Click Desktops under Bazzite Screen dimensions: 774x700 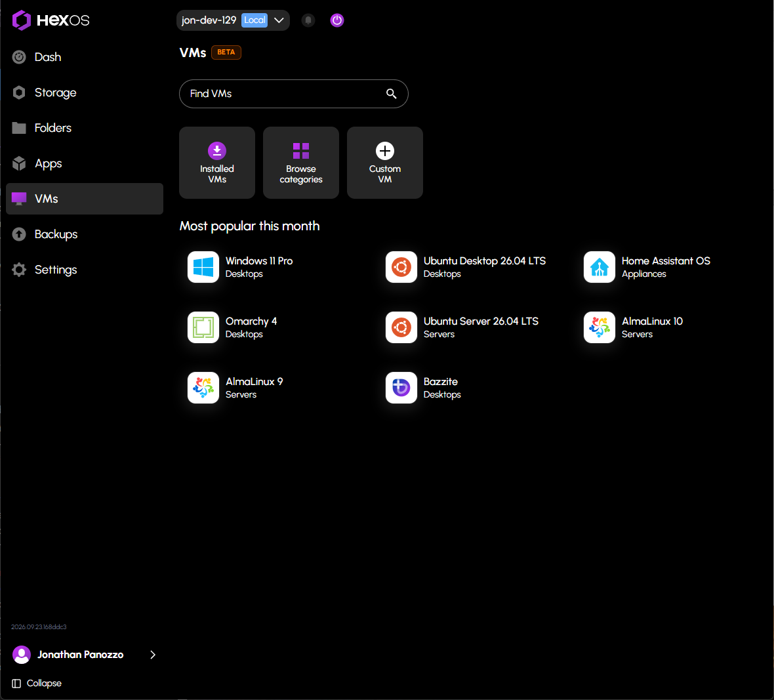tap(442, 394)
